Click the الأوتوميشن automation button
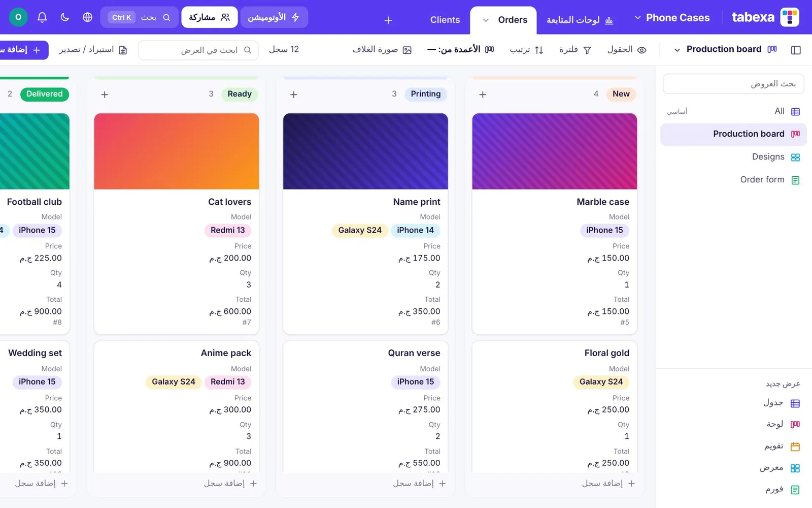This screenshot has width=812, height=508. 274,17
